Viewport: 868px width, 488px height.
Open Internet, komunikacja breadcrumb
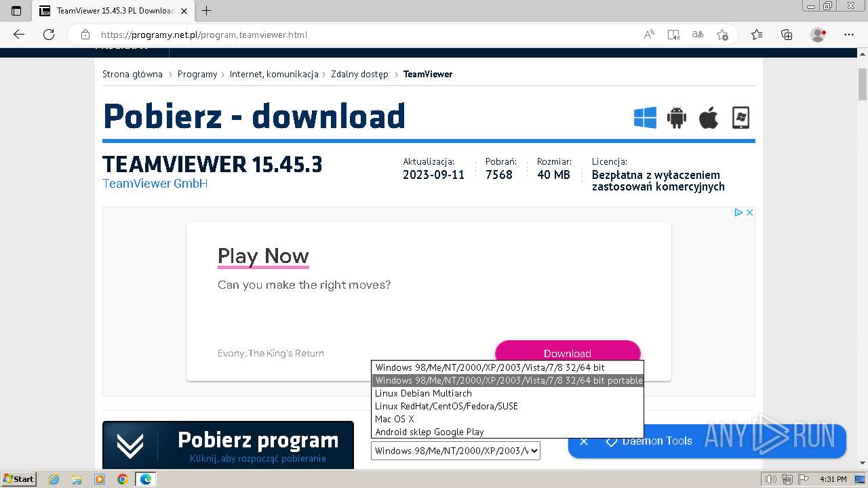click(x=274, y=75)
